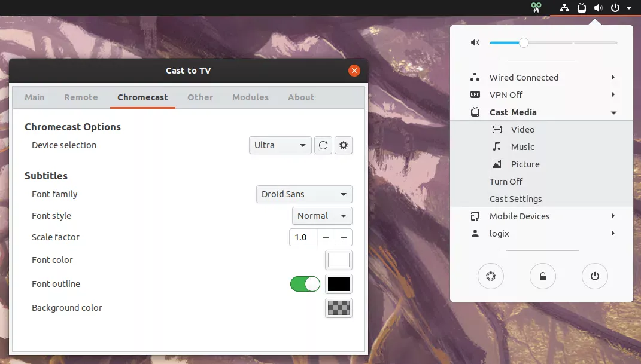Switch to the Remote tab
The width and height of the screenshot is (641, 364).
coord(81,97)
